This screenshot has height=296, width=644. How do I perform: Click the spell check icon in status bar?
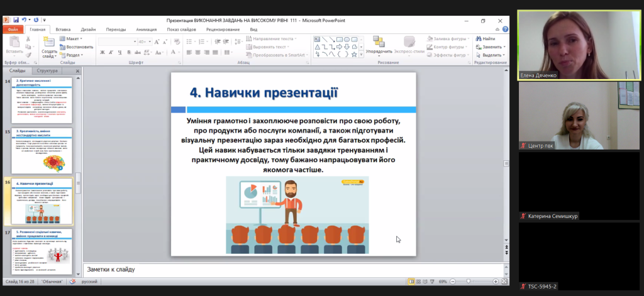coord(73,281)
